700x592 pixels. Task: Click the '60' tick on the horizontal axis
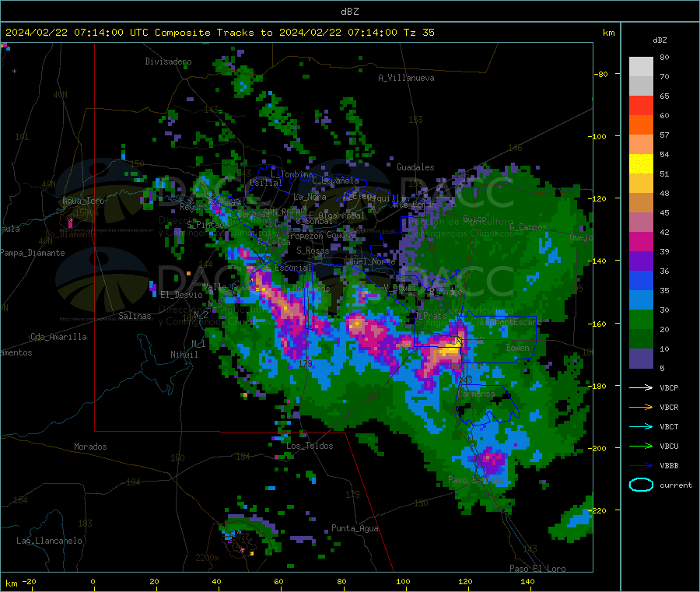pyautogui.click(x=278, y=581)
